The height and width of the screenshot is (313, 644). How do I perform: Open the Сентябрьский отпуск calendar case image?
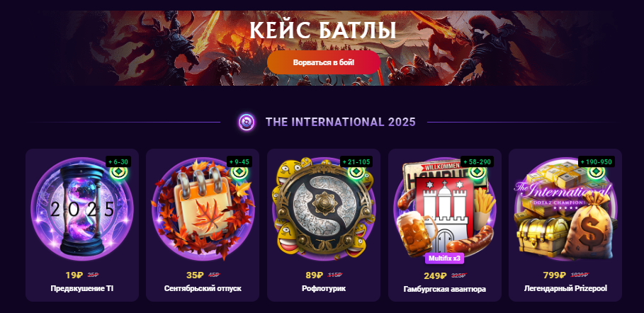point(203,209)
